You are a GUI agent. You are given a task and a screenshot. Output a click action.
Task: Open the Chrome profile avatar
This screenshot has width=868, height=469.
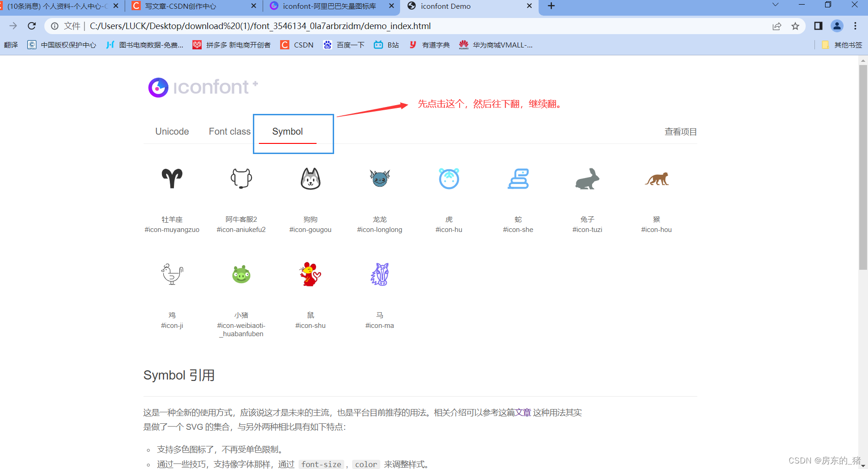pos(837,26)
